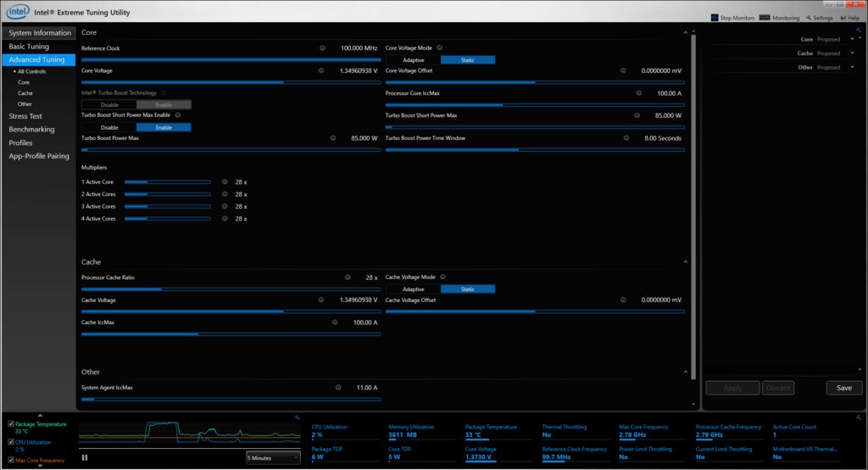The width and height of the screenshot is (868, 470).
Task: Collapse the Core section
Action: [x=685, y=33]
